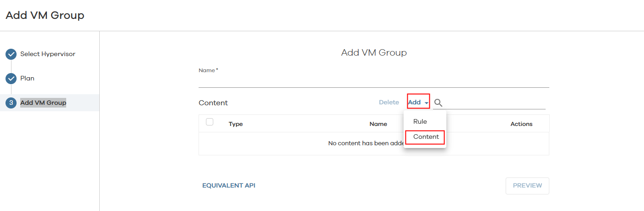Go to the Select Hypervisor step label
644x211 pixels.
pos(48,54)
